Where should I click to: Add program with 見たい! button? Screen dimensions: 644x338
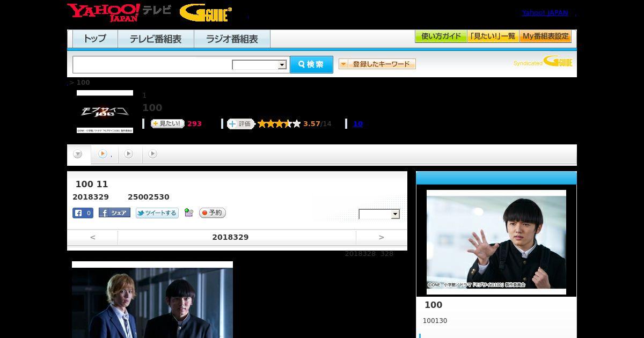[167, 123]
